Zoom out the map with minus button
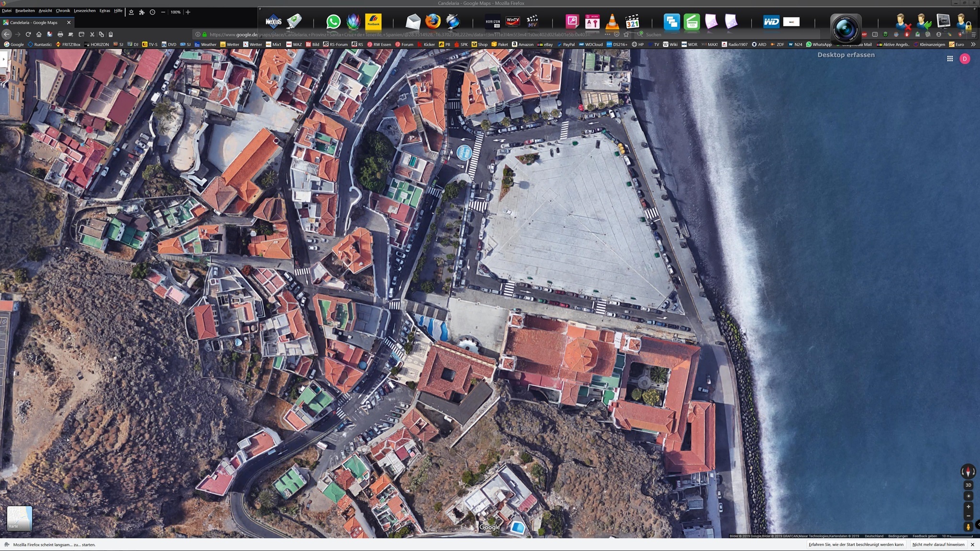980x551 pixels. (968, 516)
